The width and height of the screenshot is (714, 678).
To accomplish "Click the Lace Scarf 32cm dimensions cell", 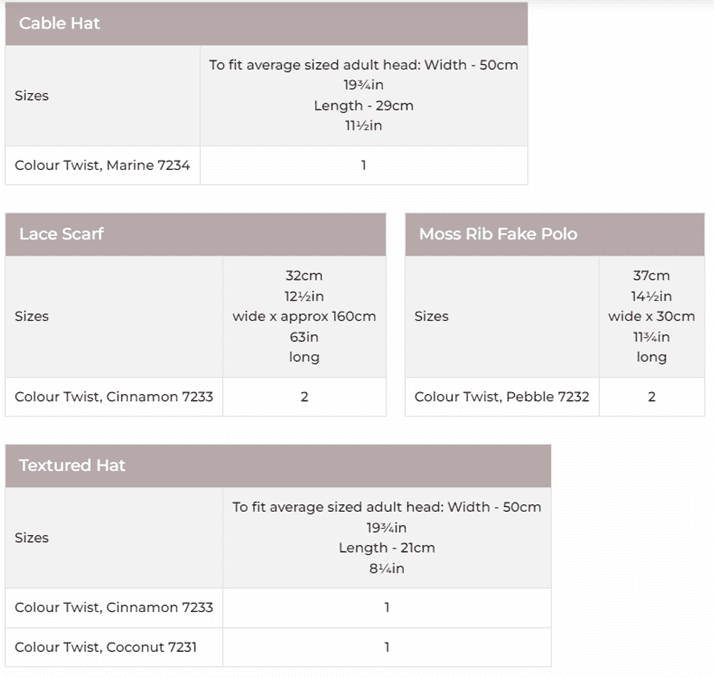I will click(304, 316).
